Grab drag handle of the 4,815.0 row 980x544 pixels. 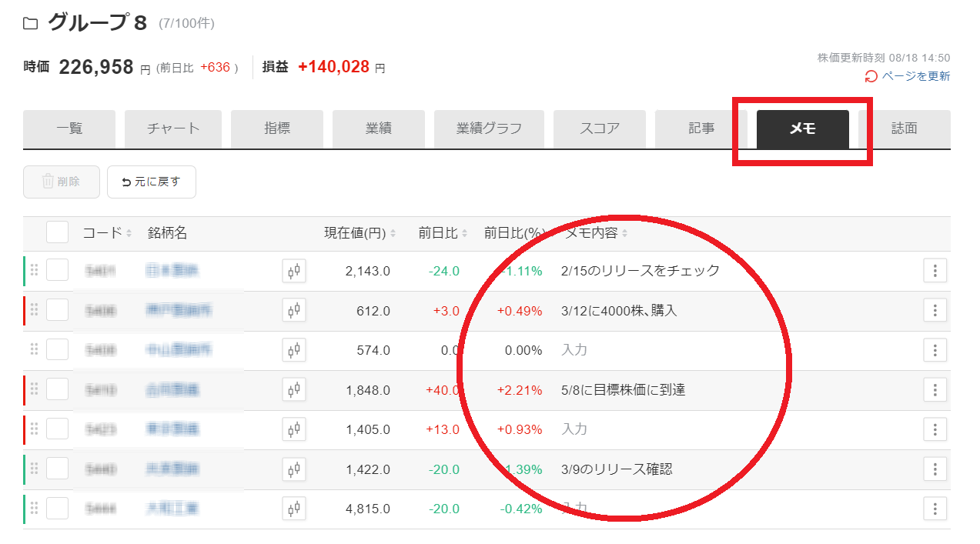(x=34, y=508)
